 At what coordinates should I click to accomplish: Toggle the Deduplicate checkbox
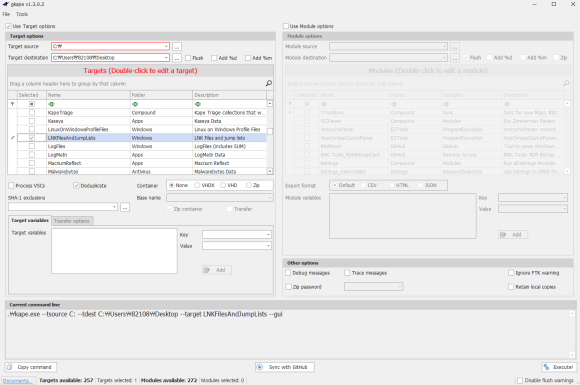click(76, 186)
